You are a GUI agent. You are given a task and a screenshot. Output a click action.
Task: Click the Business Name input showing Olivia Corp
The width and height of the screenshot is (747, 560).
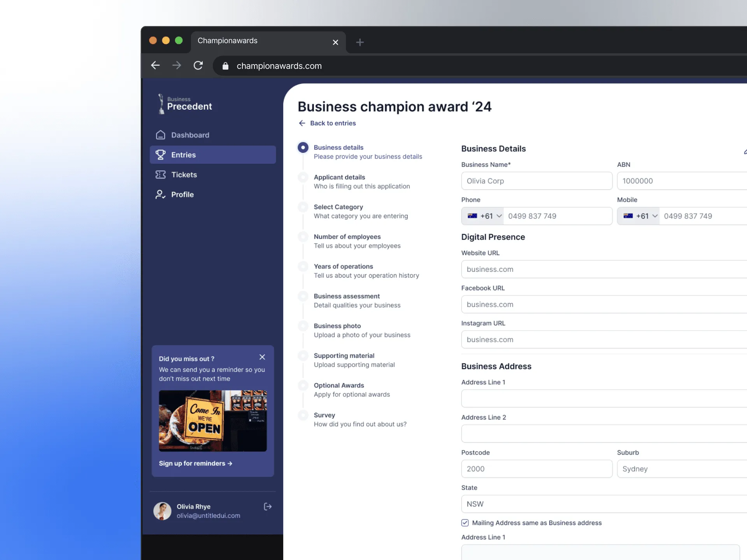(537, 181)
